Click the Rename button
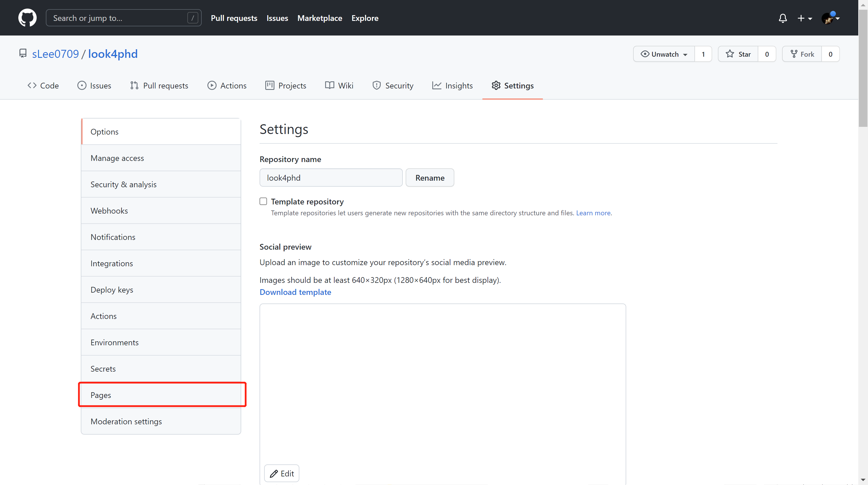The image size is (868, 485). tap(430, 178)
